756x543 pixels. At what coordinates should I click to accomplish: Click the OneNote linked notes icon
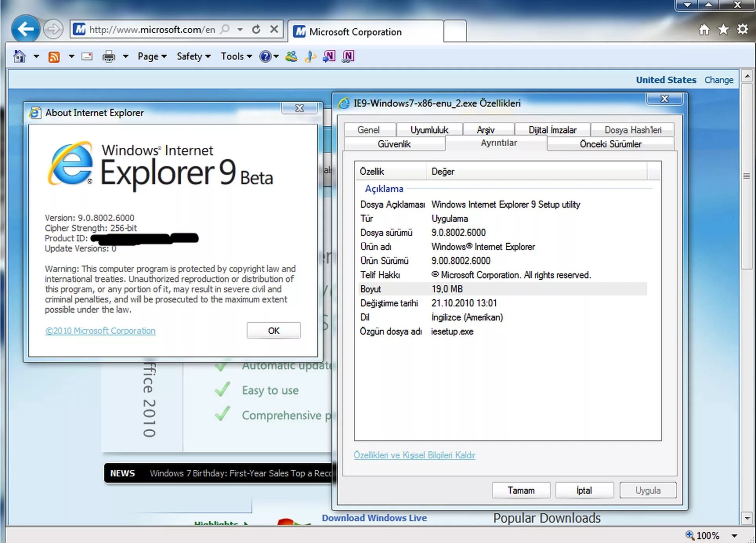[x=348, y=56]
